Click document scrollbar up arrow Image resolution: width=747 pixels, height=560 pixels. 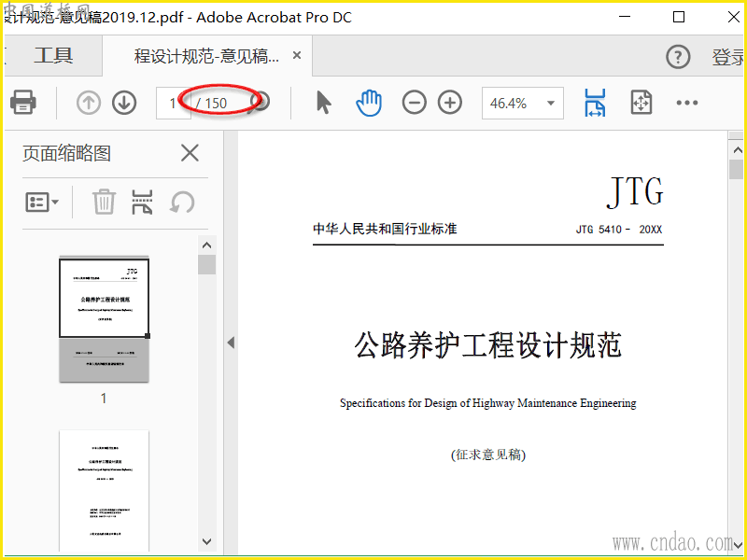738,150
